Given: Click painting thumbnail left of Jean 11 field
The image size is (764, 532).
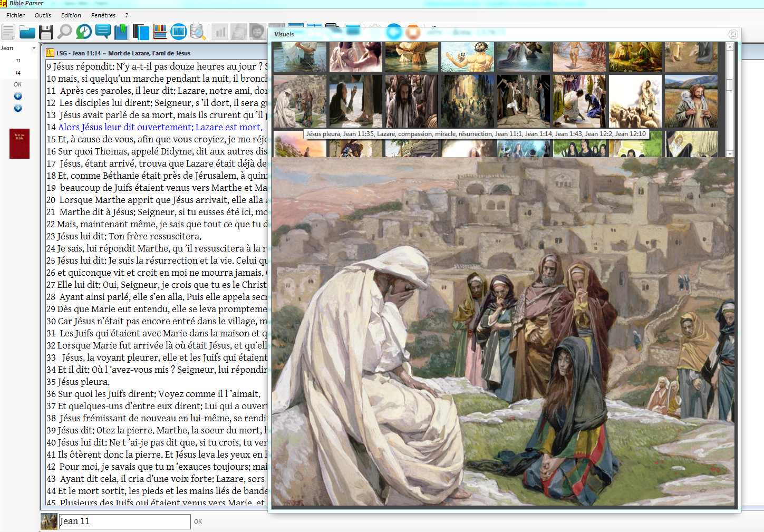Looking at the screenshot, I should 49,521.
